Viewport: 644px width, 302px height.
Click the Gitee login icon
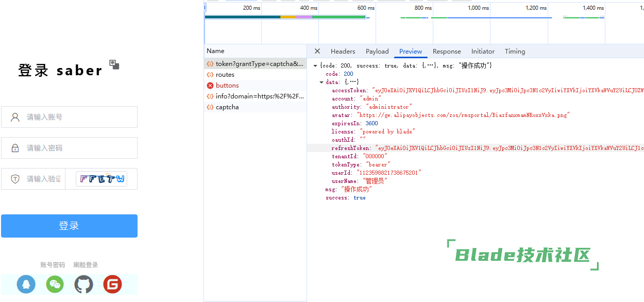112,284
